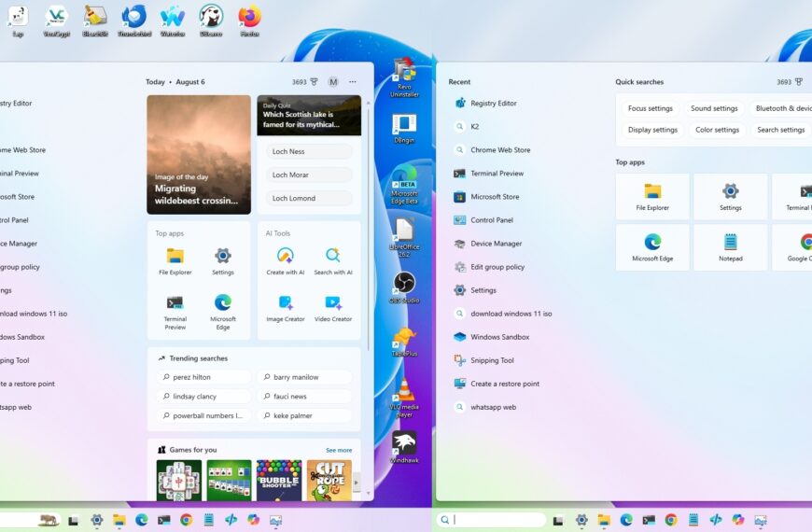Focus the empty taskbar search box
Image resolution: width=812 pixels, height=532 pixels.
491,520
